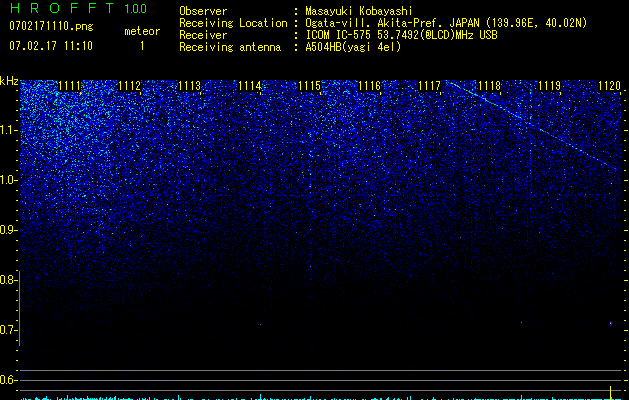Click the 1119 time marker
The image size is (629, 400).
550,86
